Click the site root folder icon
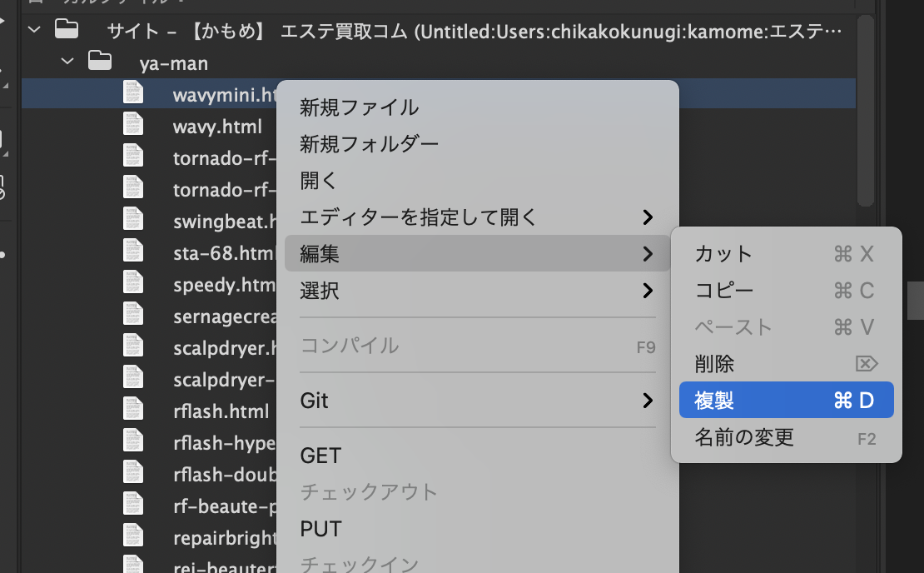 66,31
